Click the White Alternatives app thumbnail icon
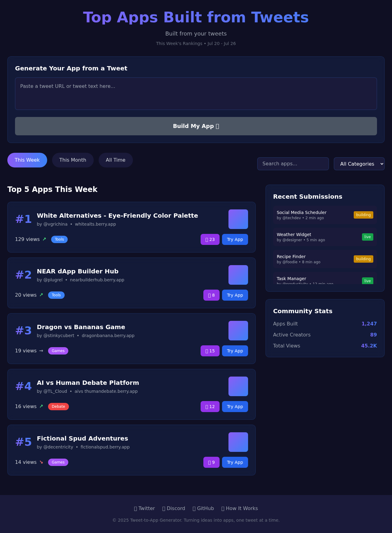This screenshot has height=533, width=392. tap(238, 219)
